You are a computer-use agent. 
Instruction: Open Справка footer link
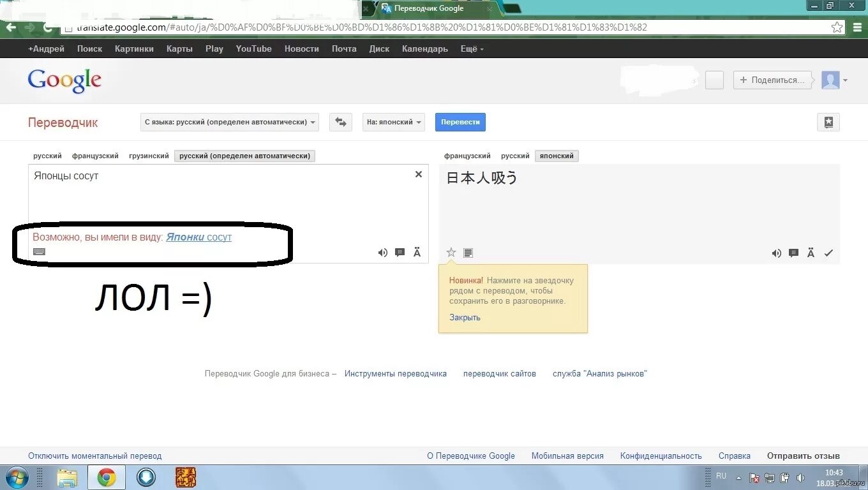(x=735, y=456)
